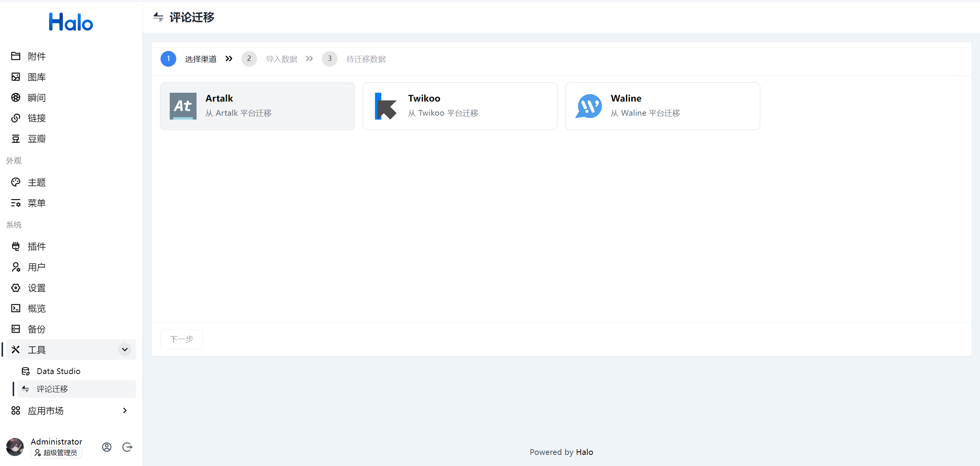Screen dimensions: 980x466
Task: Click the Twikoo logo icon
Action: pyautogui.click(x=386, y=106)
